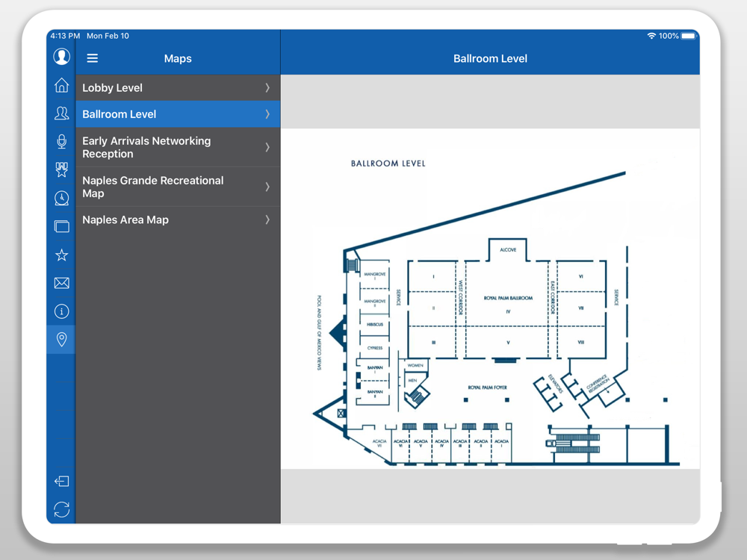Select the maps location pin icon
The image size is (747, 560).
61,339
